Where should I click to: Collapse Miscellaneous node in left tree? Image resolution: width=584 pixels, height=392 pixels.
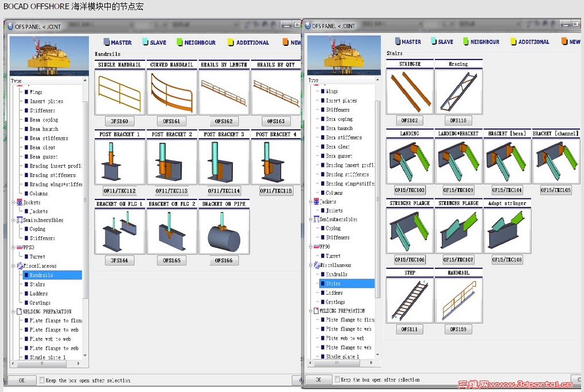point(13,266)
